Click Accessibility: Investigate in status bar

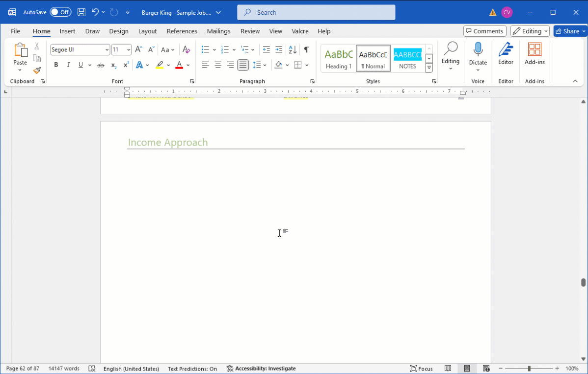(262, 369)
